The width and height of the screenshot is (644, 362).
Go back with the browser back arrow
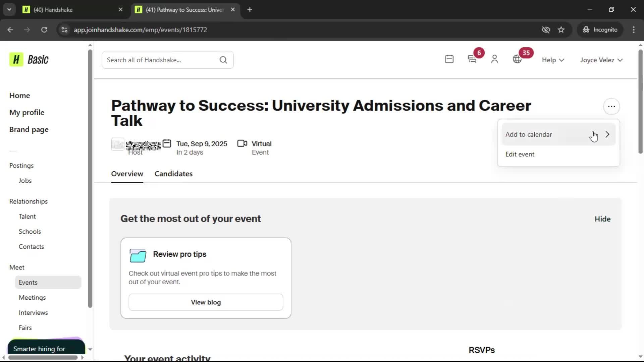10,30
